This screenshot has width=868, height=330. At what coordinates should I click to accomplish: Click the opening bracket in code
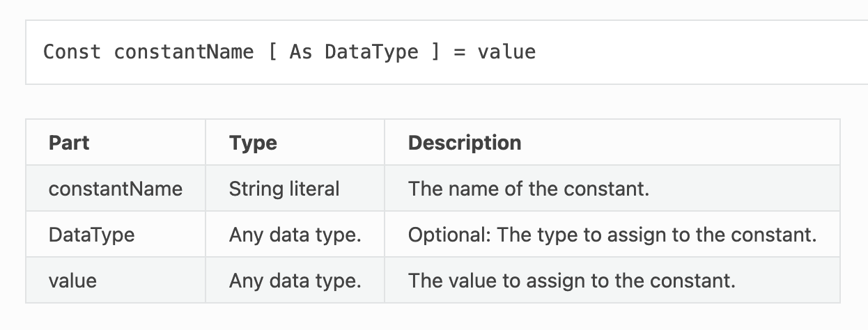[273, 52]
